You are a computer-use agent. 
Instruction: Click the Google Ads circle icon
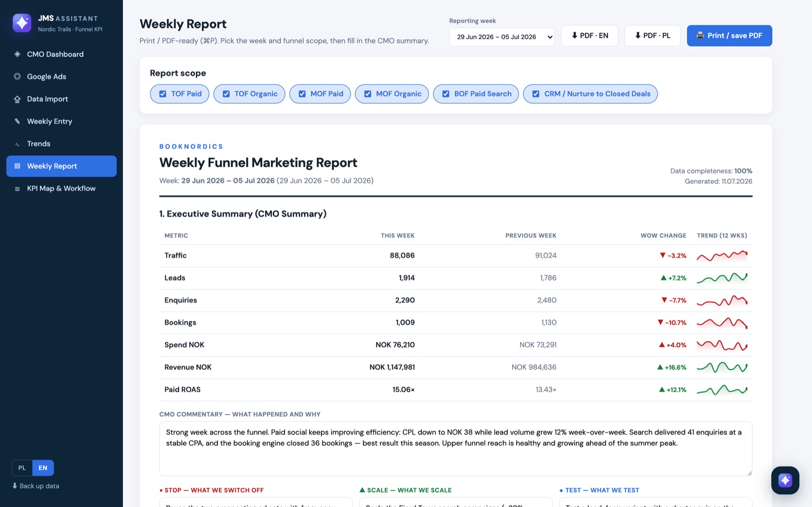pyautogui.click(x=17, y=76)
